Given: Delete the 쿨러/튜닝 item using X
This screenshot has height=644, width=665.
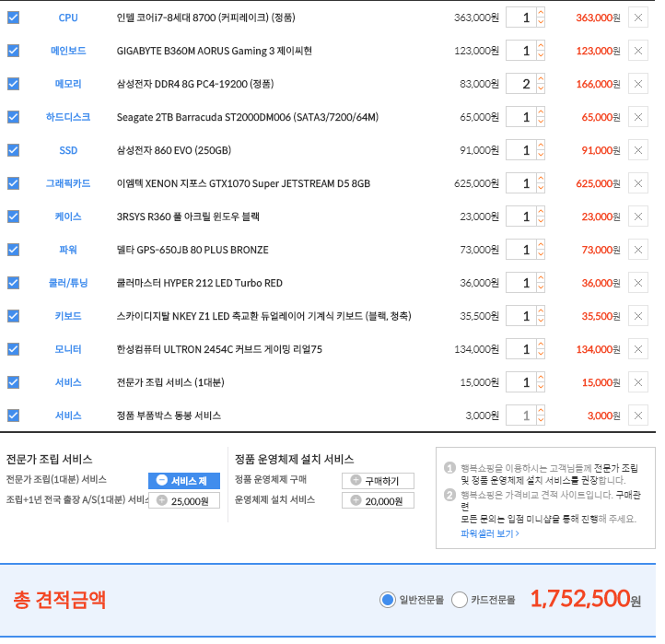Looking at the screenshot, I should click(638, 283).
